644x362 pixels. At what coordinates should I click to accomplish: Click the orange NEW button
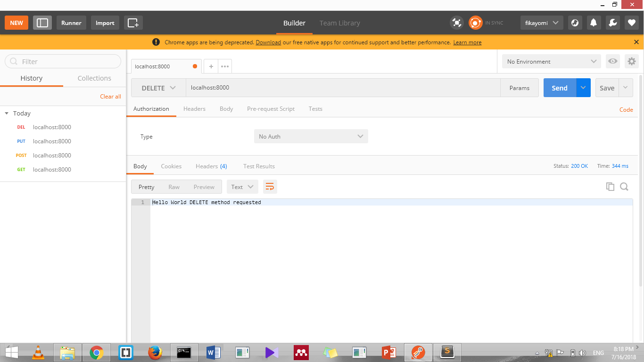pyautogui.click(x=17, y=23)
